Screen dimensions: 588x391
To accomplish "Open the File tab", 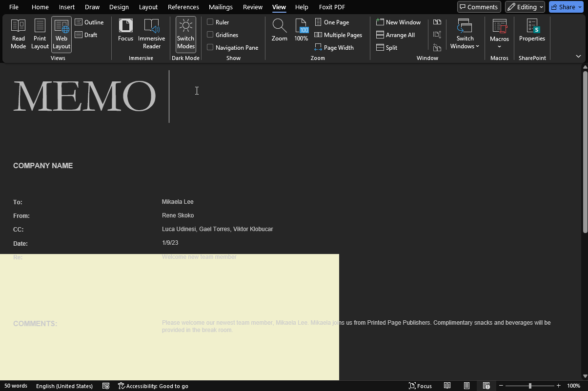I will coord(14,7).
